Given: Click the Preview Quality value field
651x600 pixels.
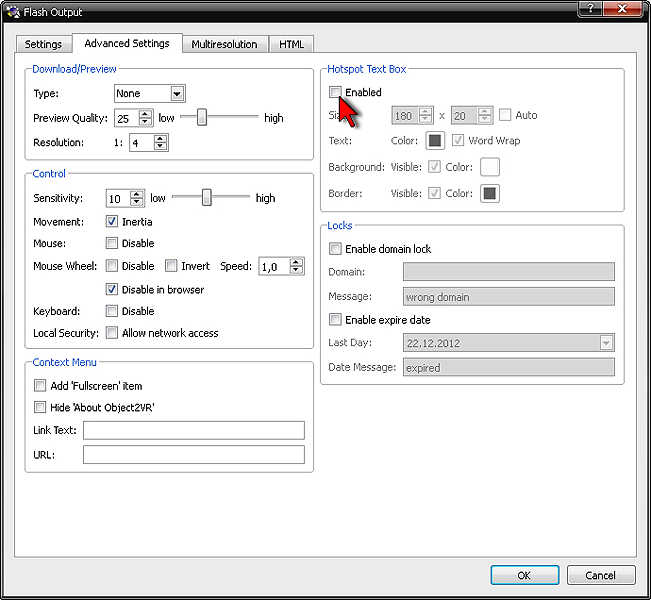Looking at the screenshot, I should pos(127,118).
